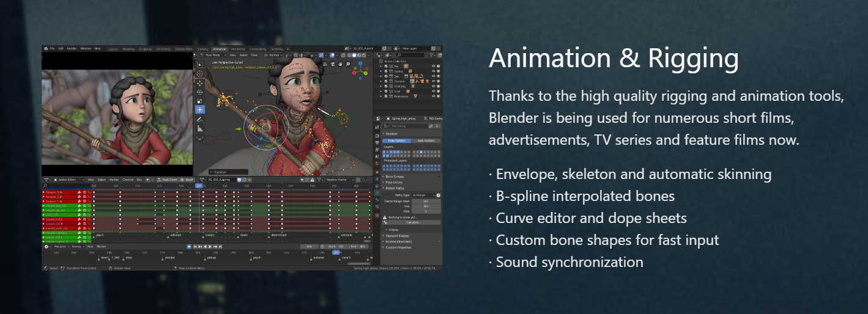868x314 pixels.
Task: Click the fake user shield next to 02_055_A.spring
Action: pos(239,180)
